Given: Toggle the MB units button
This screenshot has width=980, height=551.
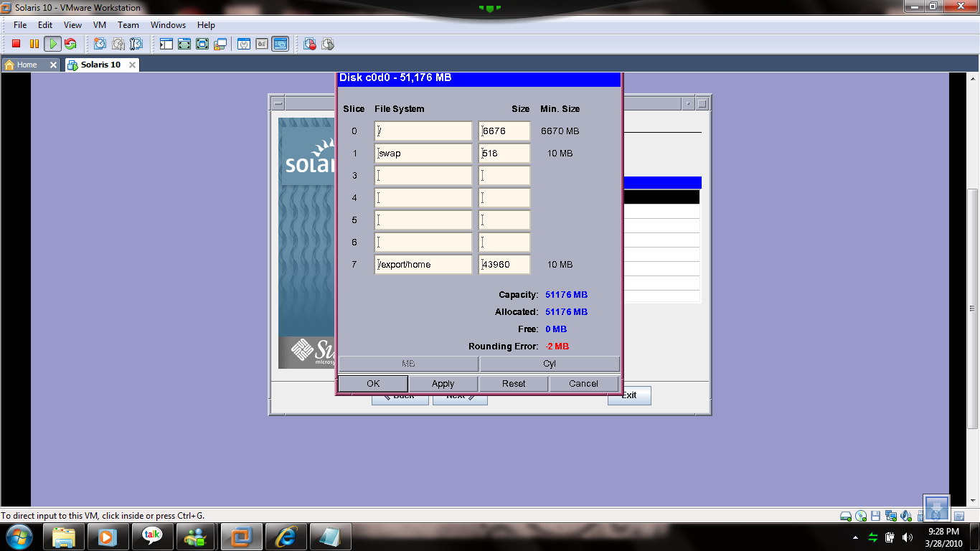Looking at the screenshot, I should point(408,364).
